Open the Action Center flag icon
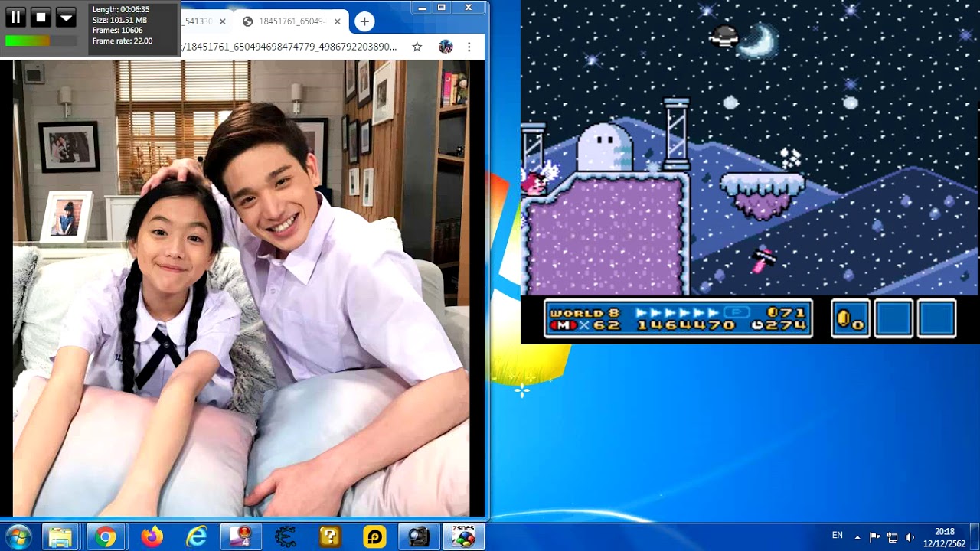 [874, 537]
